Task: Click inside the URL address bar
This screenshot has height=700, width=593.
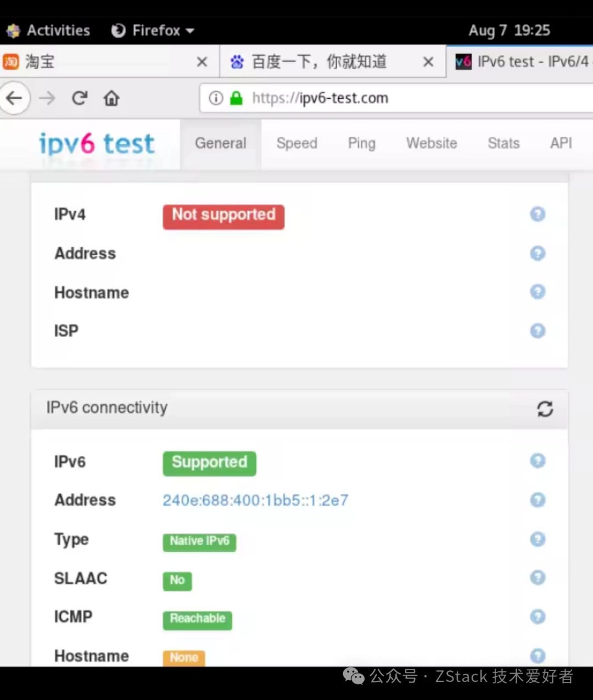Action: click(384, 98)
